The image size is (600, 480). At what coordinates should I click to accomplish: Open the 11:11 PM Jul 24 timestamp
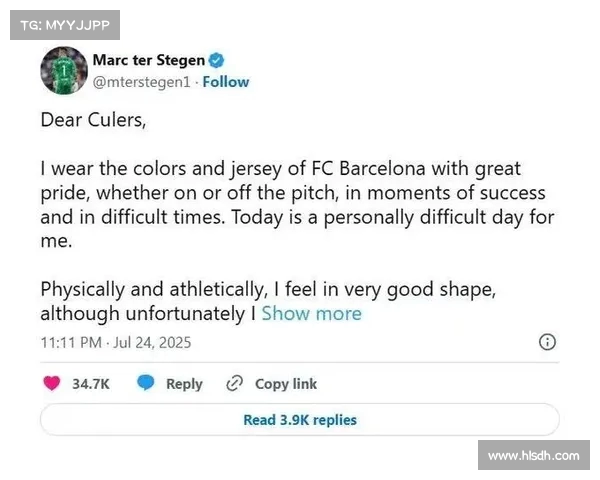point(115,342)
